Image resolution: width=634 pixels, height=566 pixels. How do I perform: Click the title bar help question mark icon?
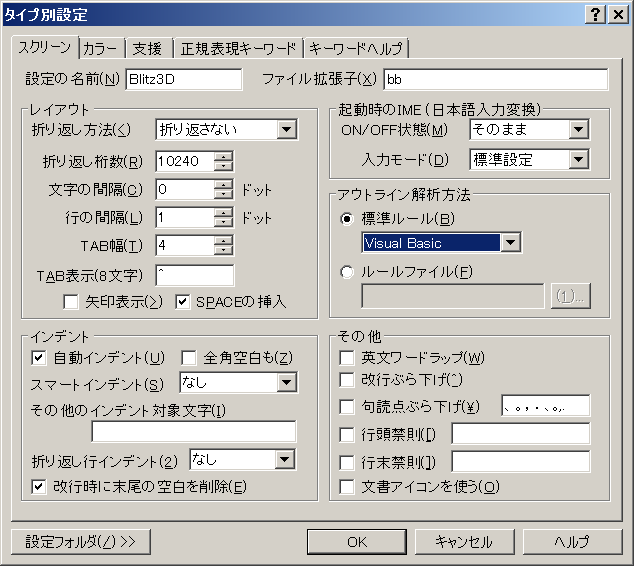pos(596,13)
